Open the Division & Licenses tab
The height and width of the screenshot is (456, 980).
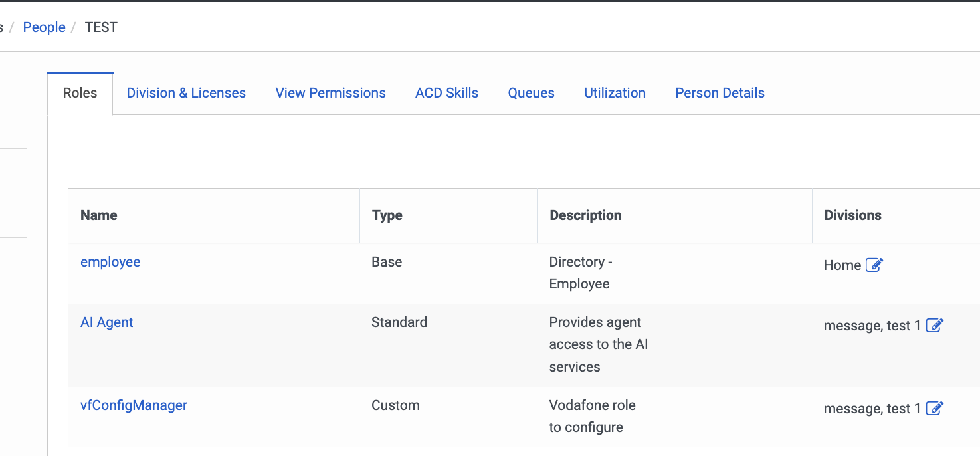(186, 93)
